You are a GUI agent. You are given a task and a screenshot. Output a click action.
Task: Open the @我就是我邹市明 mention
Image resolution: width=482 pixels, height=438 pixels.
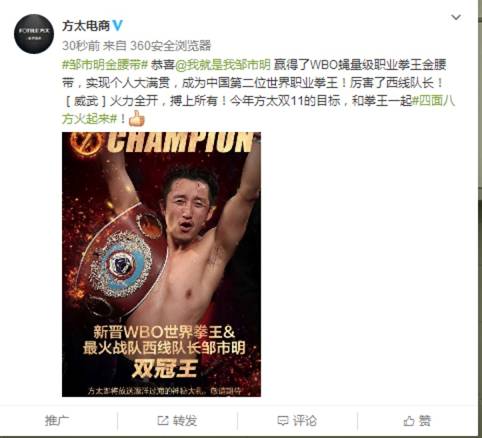coord(223,65)
